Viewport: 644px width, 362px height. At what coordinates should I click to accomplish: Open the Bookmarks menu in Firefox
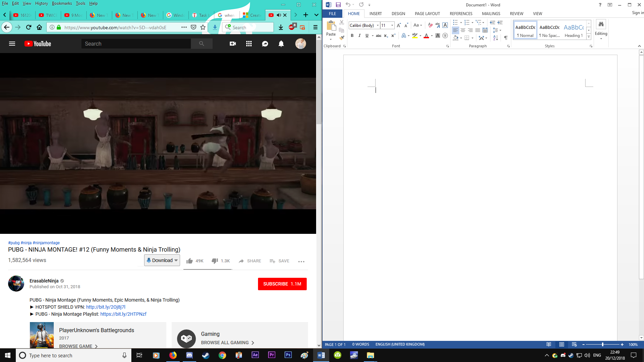pyautogui.click(x=62, y=3)
